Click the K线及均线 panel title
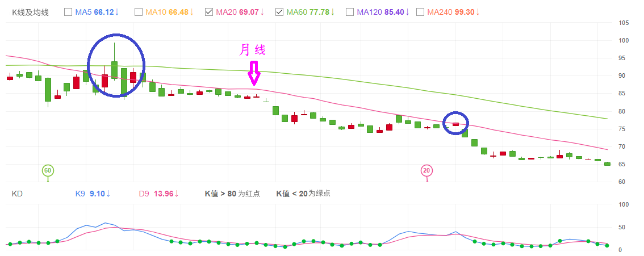The width and height of the screenshot is (644, 256). 31,12
